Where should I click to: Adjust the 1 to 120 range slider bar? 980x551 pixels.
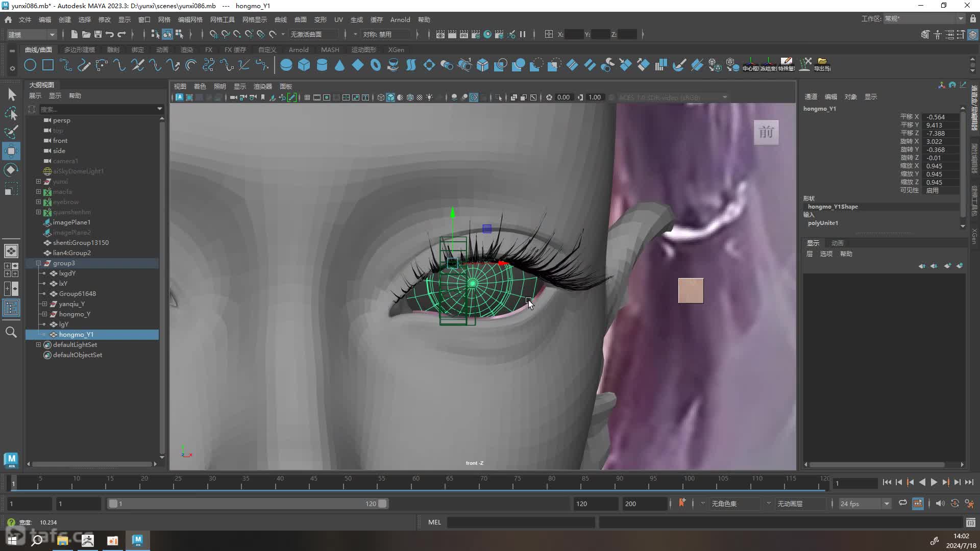pyautogui.click(x=248, y=504)
